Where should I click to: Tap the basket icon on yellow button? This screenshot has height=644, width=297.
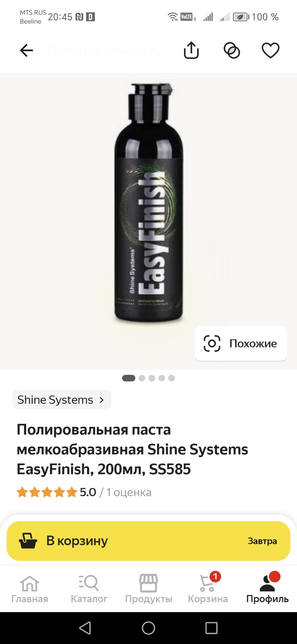tap(28, 541)
